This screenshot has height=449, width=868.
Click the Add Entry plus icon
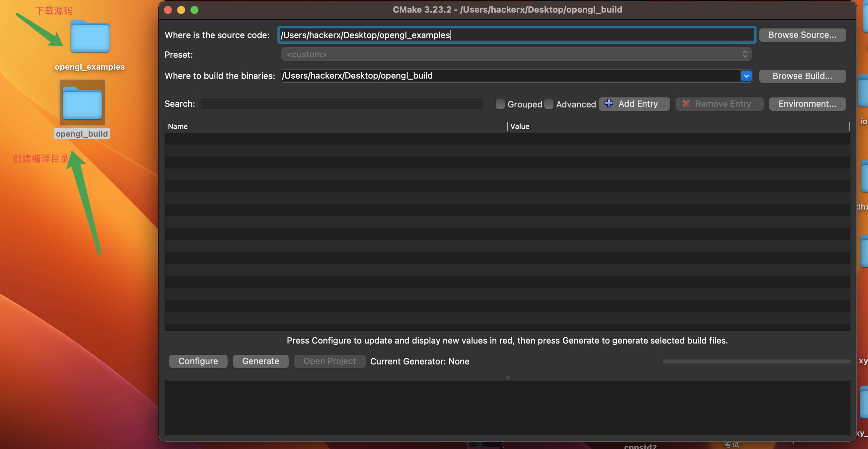pyautogui.click(x=609, y=103)
